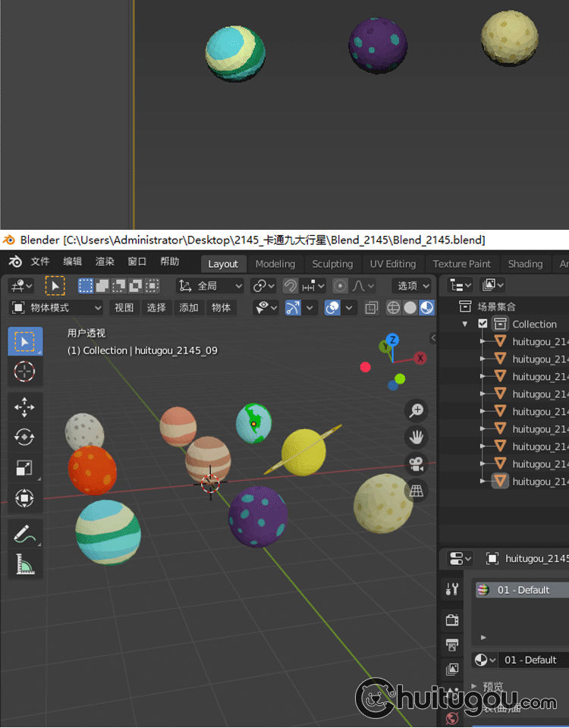Image resolution: width=569 pixels, height=728 pixels.
Task: Open the 文件 menu
Action: [40, 262]
